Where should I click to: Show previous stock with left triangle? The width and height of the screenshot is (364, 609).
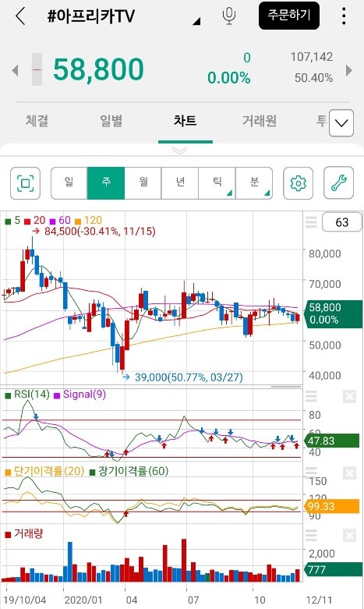click(15, 70)
